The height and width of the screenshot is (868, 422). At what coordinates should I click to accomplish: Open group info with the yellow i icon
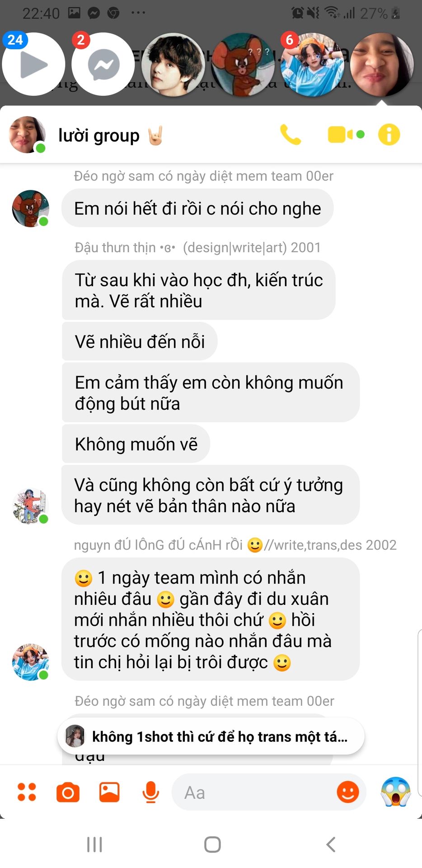click(x=389, y=135)
